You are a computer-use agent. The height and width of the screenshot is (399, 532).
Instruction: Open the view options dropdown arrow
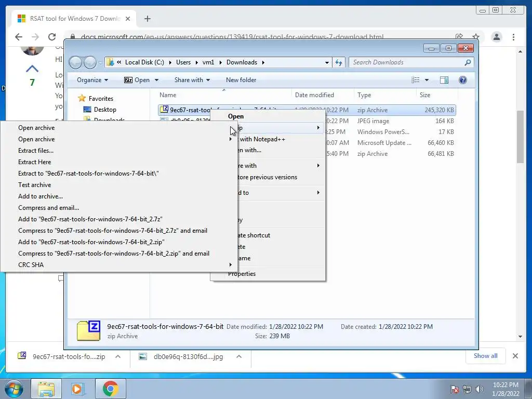pyautogui.click(x=427, y=80)
